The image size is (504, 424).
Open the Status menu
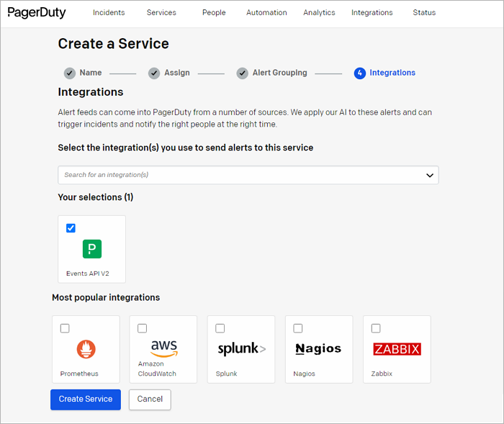424,12
